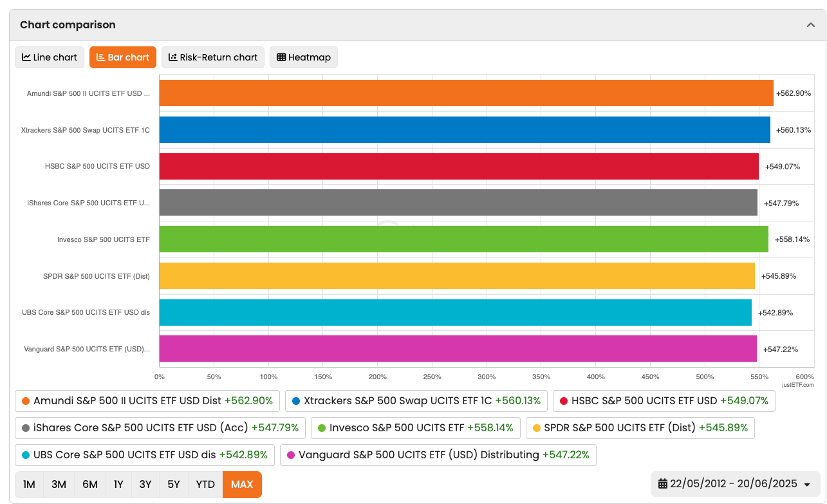Click the magenta Vanguard S&P 500 bar
The height and width of the screenshot is (504, 827).
(x=458, y=348)
